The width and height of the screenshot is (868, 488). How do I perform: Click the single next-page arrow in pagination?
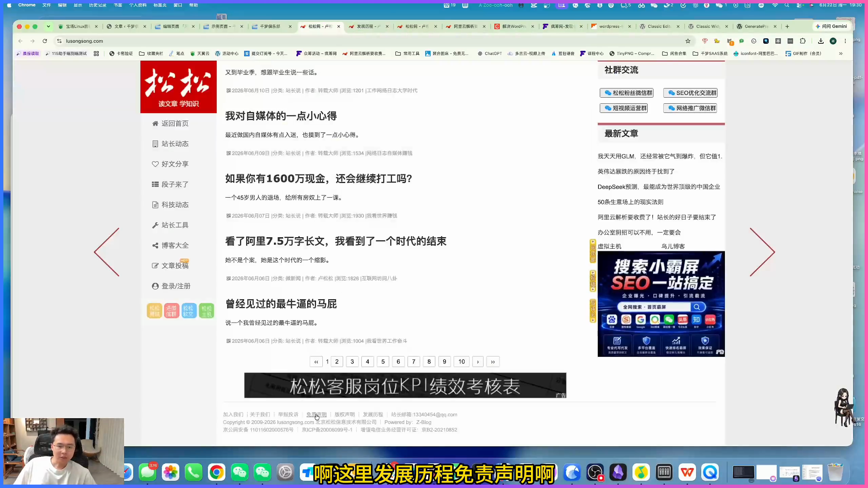coord(478,362)
